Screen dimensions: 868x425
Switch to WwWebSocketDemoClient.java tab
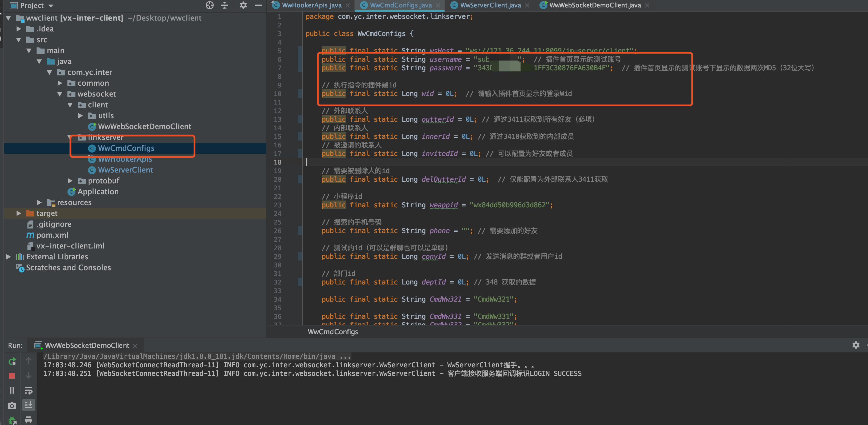[595, 5]
